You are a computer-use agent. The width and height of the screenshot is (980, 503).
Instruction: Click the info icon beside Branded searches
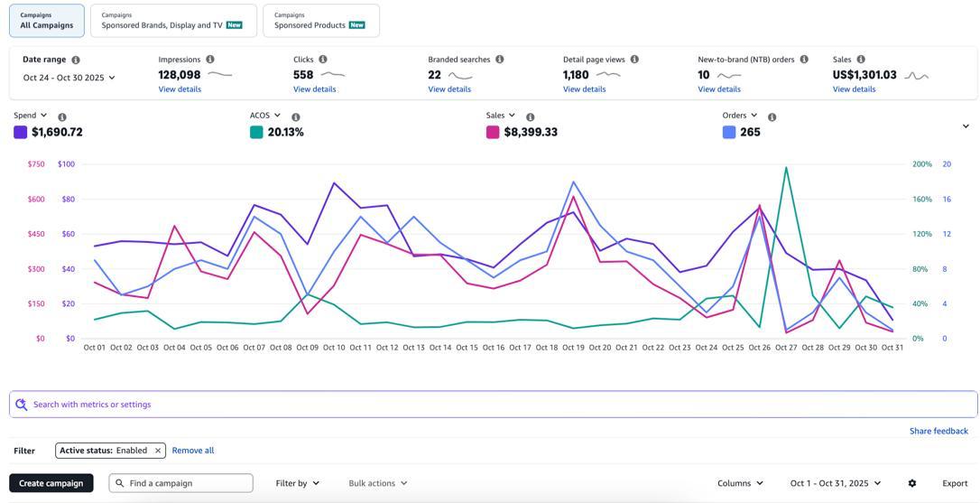(500, 60)
